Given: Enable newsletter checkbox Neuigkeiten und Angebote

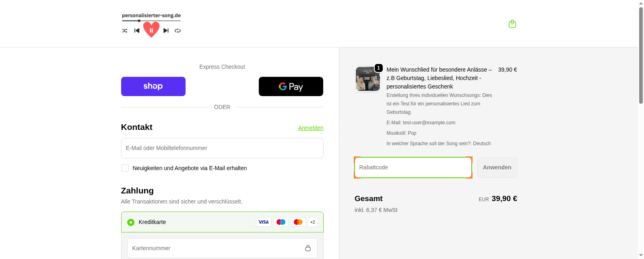Looking at the screenshot, I should [125, 168].
